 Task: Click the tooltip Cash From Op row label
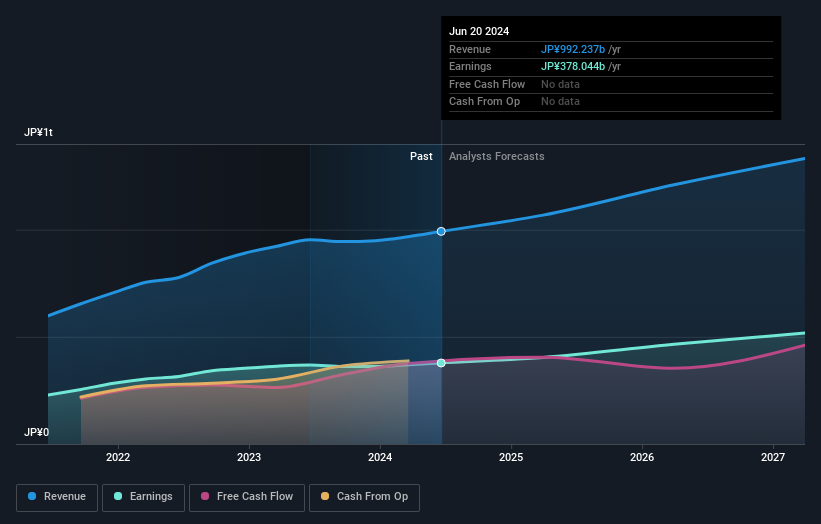coord(484,102)
